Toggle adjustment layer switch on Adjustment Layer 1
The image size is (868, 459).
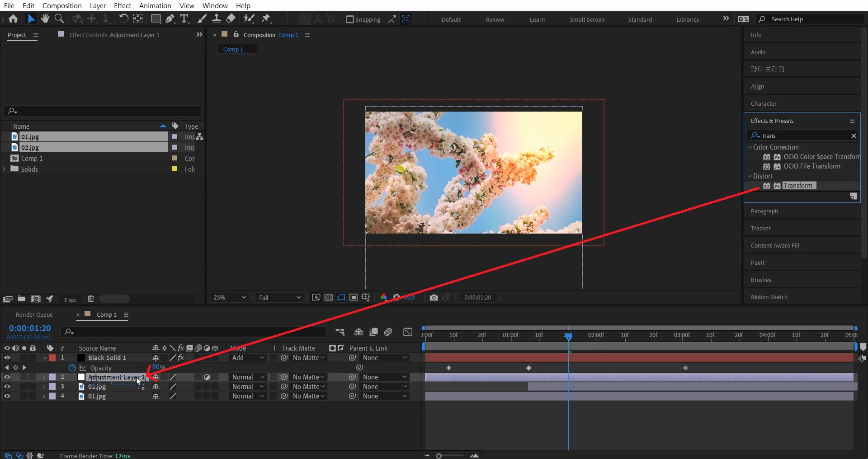click(x=207, y=377)
